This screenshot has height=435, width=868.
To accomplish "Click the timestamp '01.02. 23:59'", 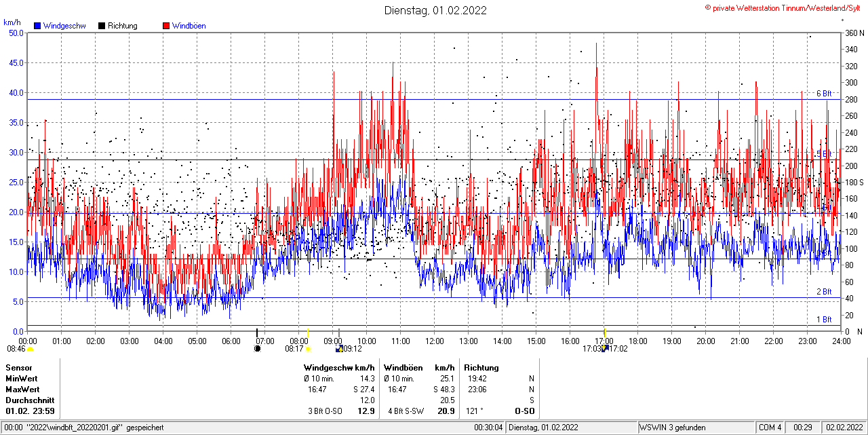I will (30, 411).
